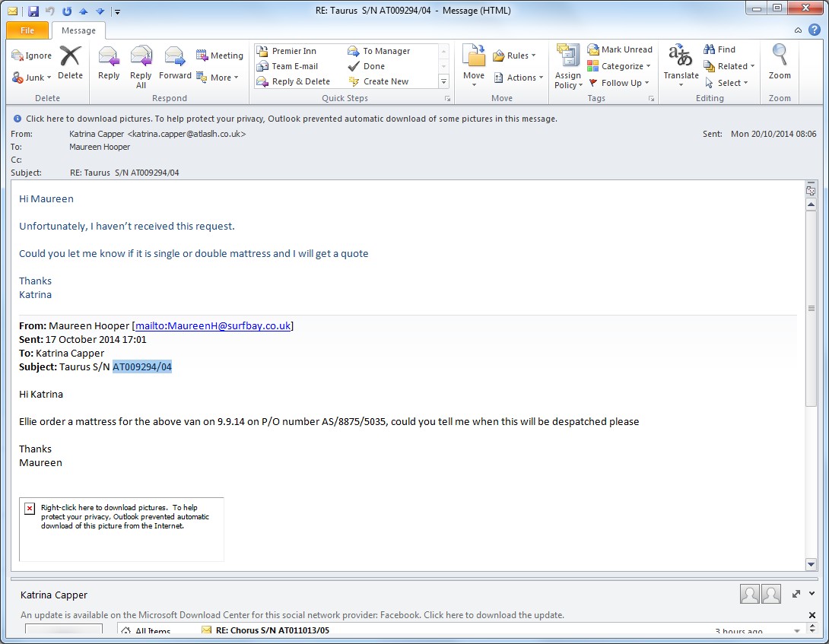
Task: Reply to Katrina's email
Action: 109,63
